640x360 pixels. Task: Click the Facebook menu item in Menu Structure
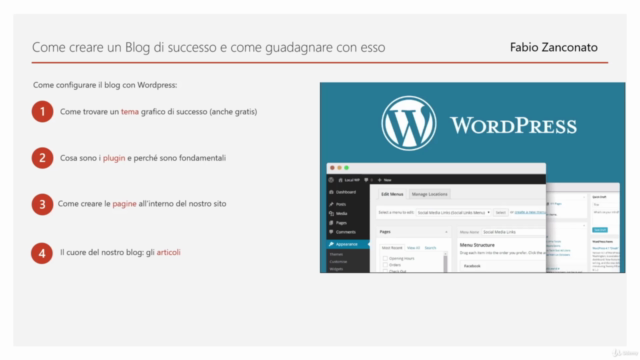pos(503,266)
